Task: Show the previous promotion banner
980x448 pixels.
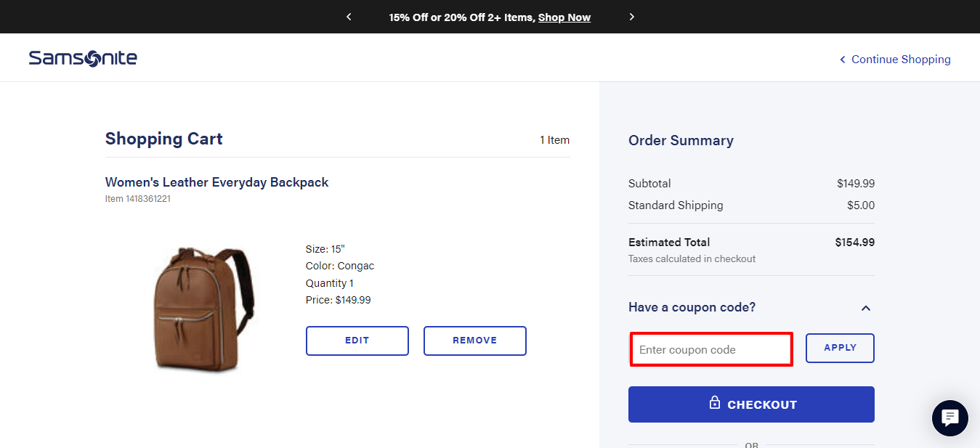Action: 349,17
